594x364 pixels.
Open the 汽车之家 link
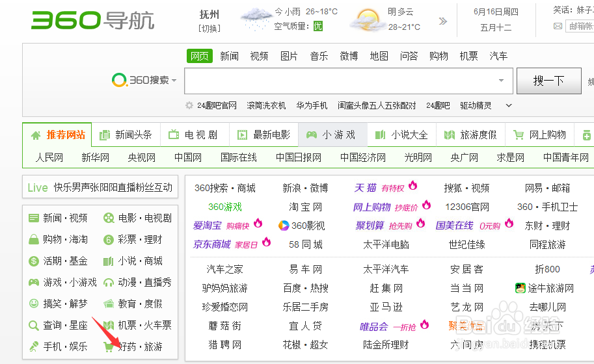[x=225, y=269]
